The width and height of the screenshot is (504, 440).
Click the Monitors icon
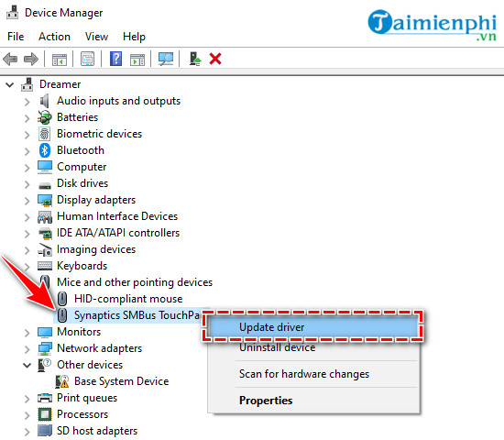coord(45,332)
